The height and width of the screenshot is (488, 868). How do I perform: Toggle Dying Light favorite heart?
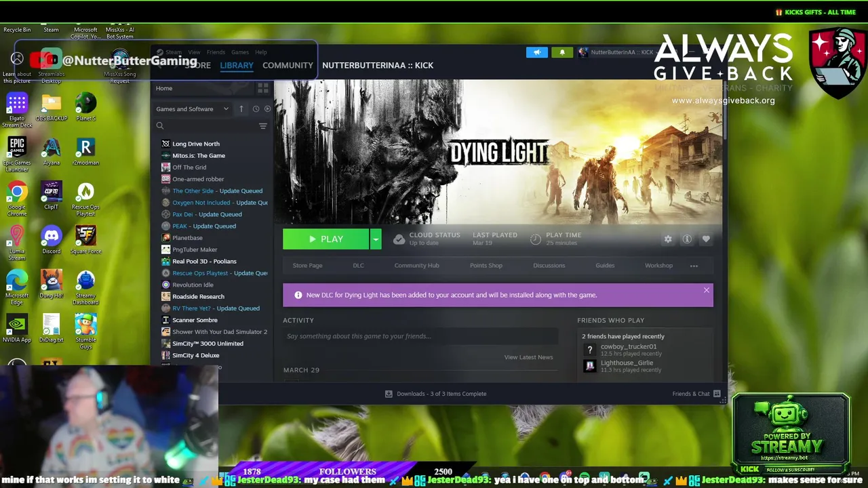(x=706, y=239)
